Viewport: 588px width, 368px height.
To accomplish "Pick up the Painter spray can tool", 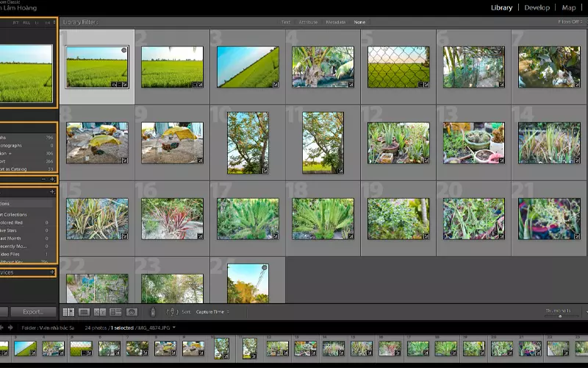I will (x=153, y=311).
